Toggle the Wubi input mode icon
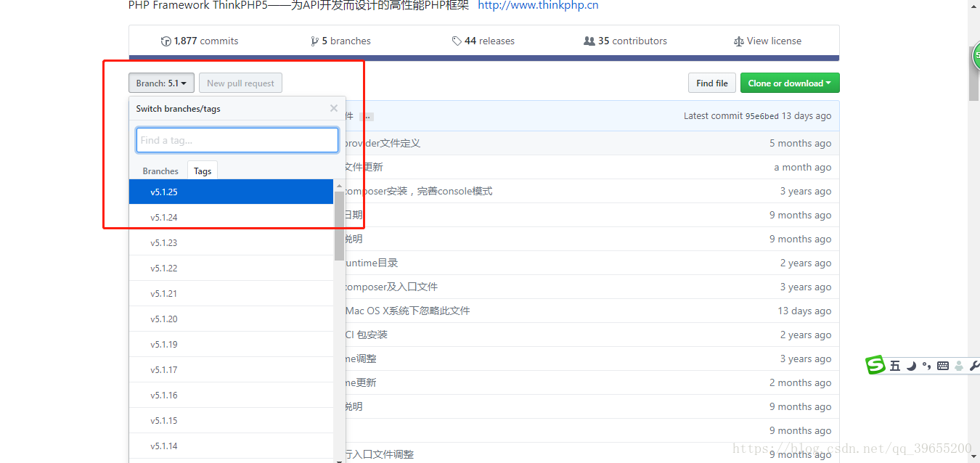The width and height of the screenshot is (980, 463). coord(895,366)
